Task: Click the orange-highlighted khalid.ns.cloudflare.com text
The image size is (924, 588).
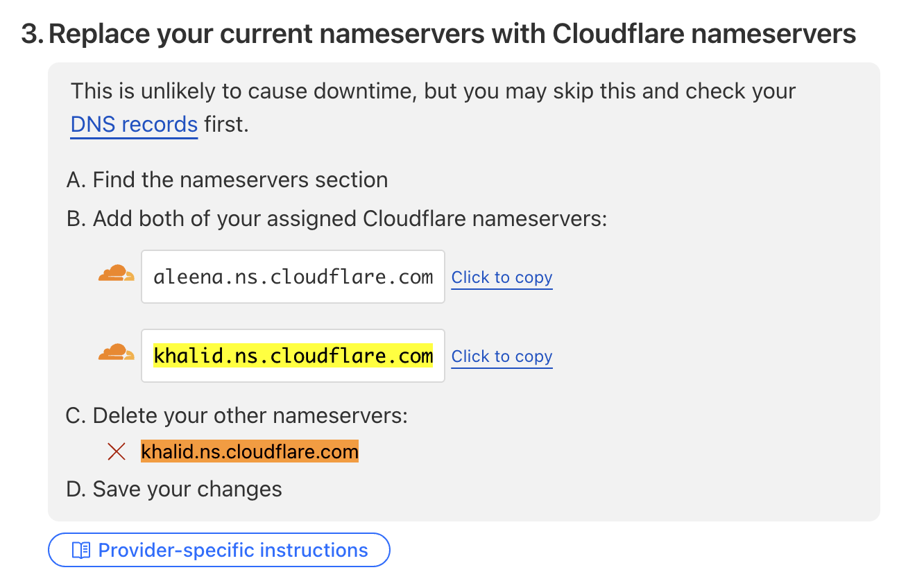Action: pyautogui.click(x=250, y=452)
